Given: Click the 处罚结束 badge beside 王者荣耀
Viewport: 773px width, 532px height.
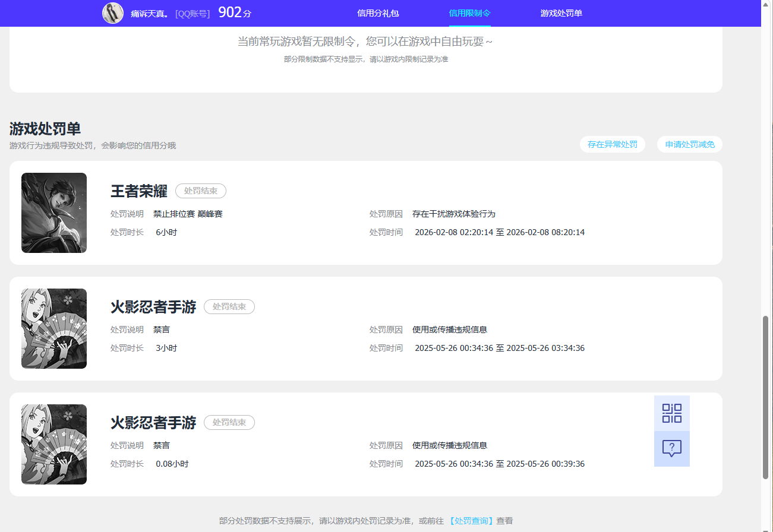Looking at the screenshot, I should (x=201, y=191).
